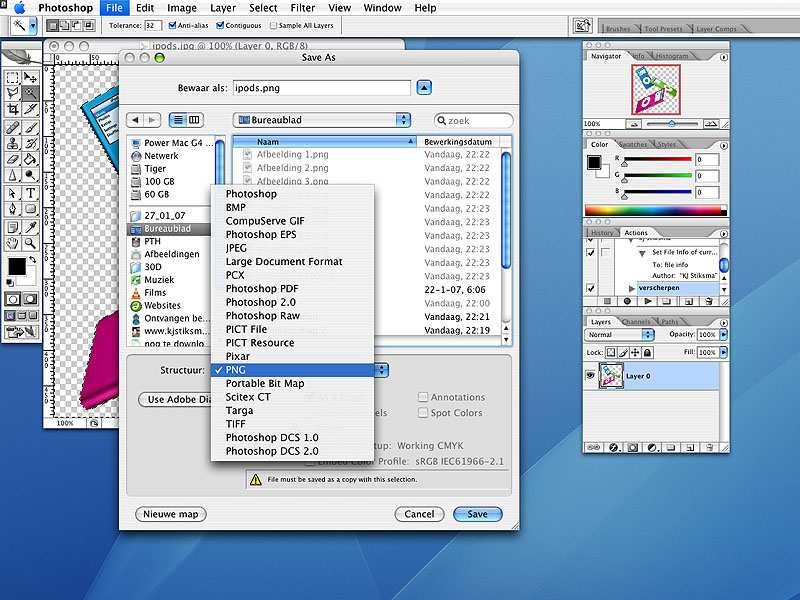Switch file browser to column view

pos(195,120)
